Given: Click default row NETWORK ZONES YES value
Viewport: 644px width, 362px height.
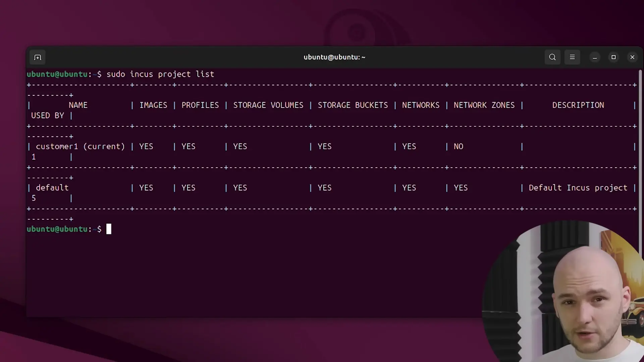Looking at the screenshot, I should pyautogui.click(x=461, y=188).
